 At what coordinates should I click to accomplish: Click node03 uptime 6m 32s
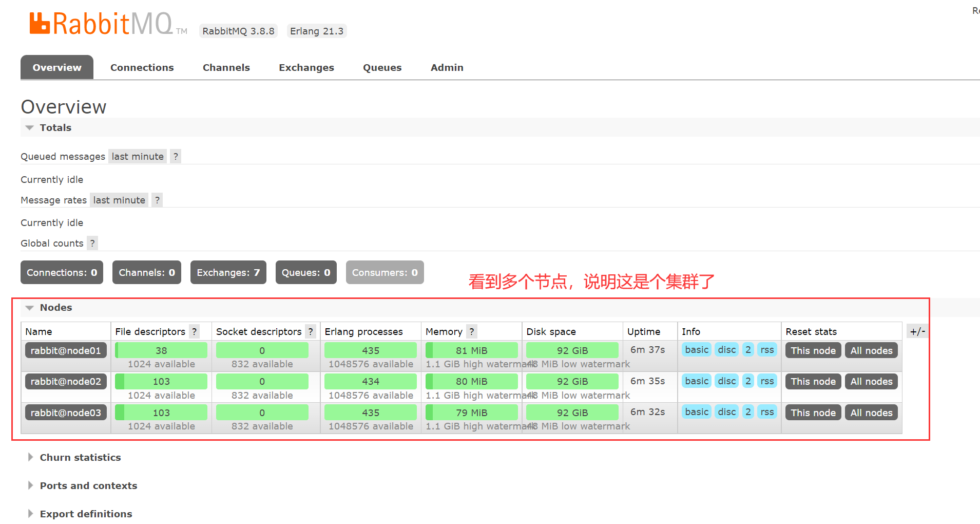647,411
